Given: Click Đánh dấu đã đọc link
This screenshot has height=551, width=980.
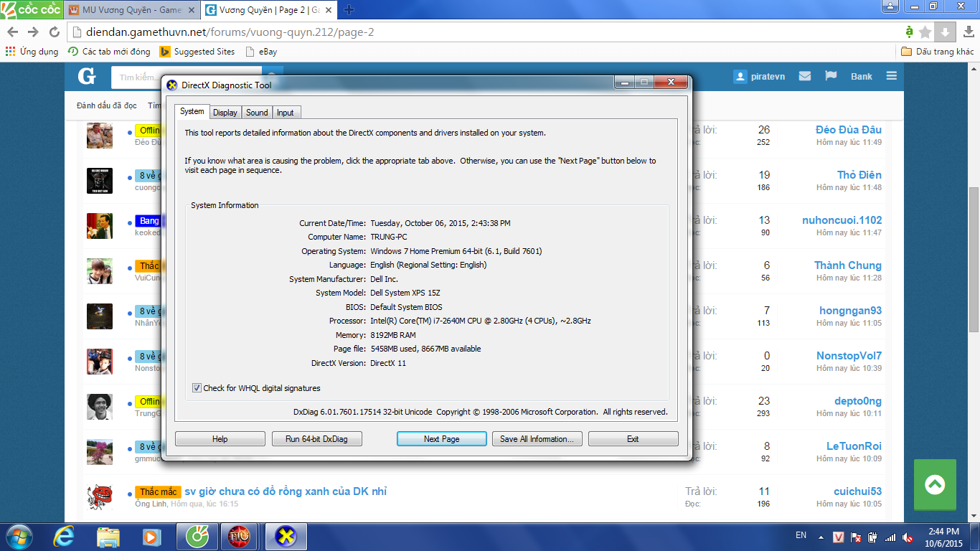Looking at the screenshot, I should click(107, 105).
